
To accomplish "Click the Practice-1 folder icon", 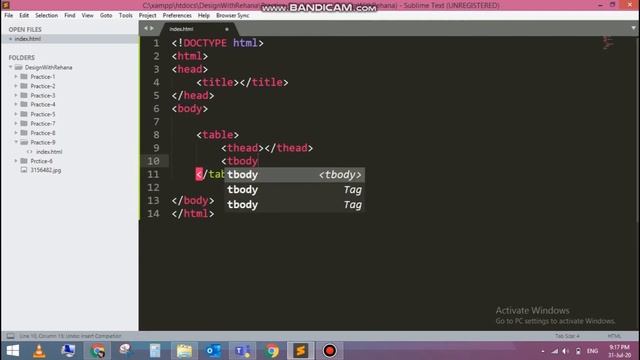I will click(24, 76).
